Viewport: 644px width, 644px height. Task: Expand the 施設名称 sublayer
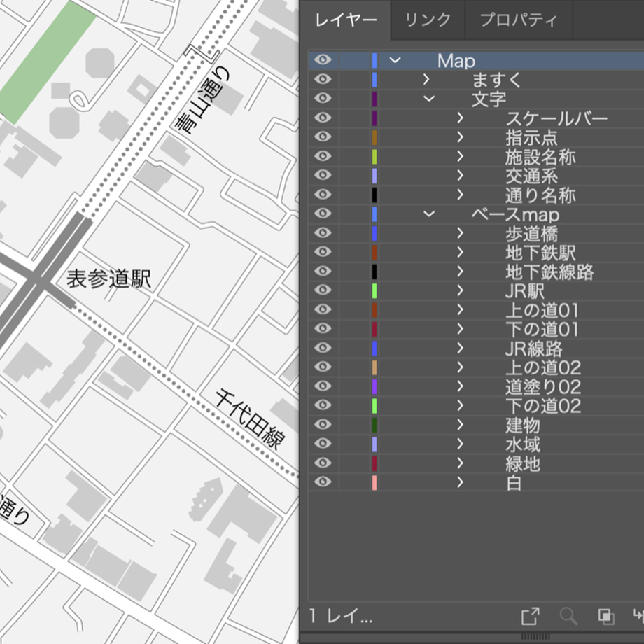click(461, 157)
